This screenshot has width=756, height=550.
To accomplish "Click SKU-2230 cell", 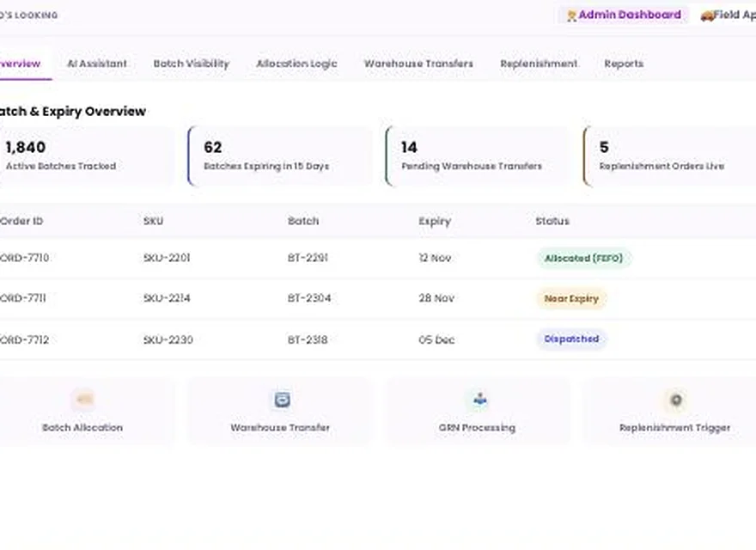I will (x=168, y=339).
